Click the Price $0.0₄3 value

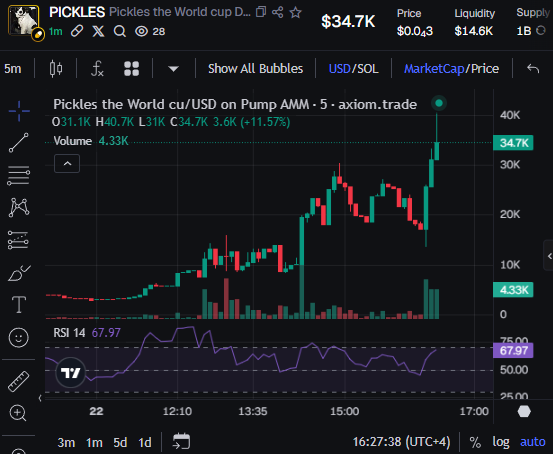point(415,31)
